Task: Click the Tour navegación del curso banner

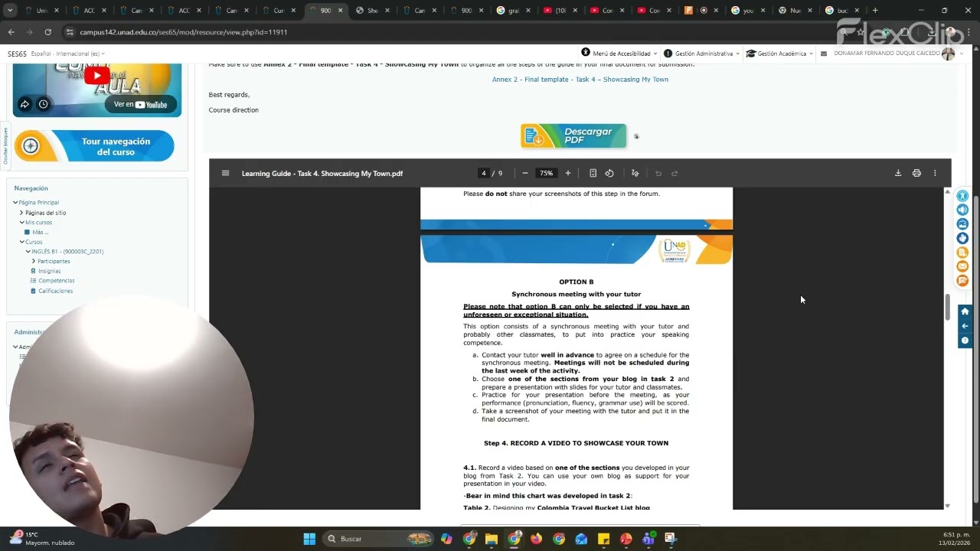Action: coord(94,146)
